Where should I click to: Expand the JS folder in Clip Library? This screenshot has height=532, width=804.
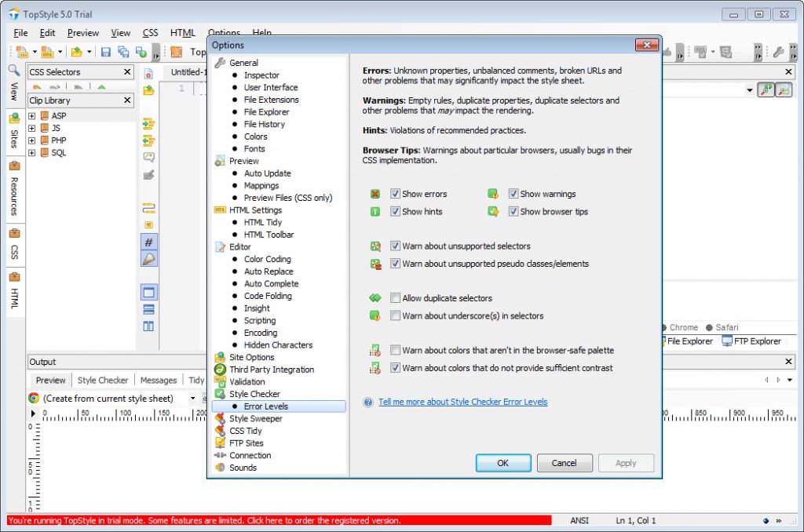coord(31,128)
